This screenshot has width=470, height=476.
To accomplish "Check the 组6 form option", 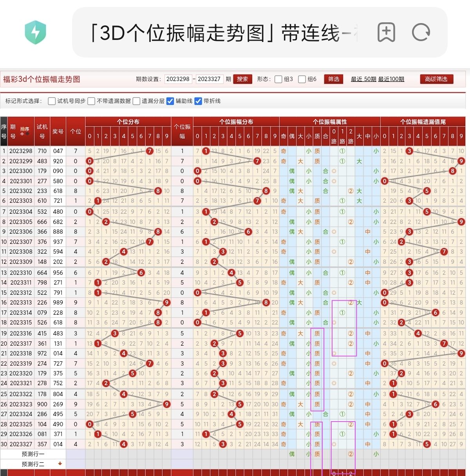I will (x=302, y=79).
